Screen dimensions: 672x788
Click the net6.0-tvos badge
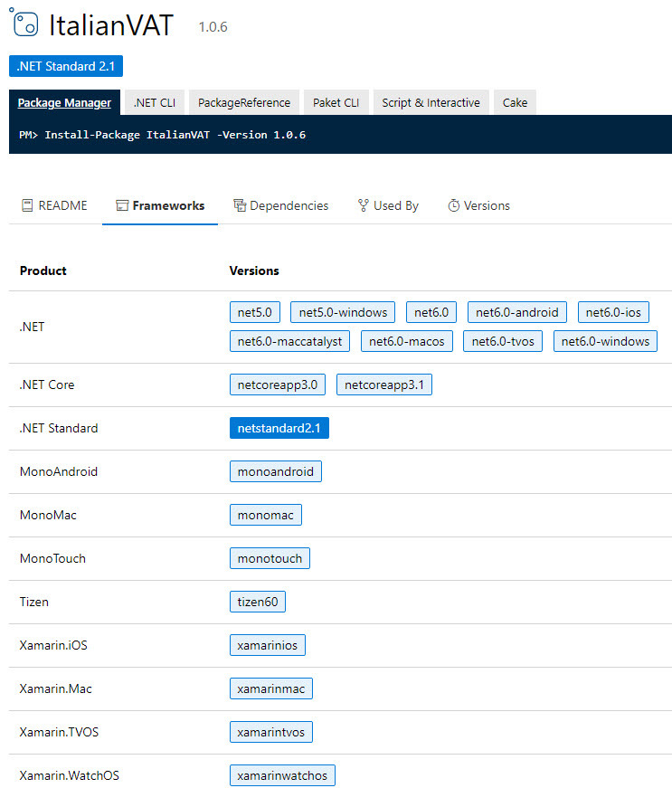point(503,341)
